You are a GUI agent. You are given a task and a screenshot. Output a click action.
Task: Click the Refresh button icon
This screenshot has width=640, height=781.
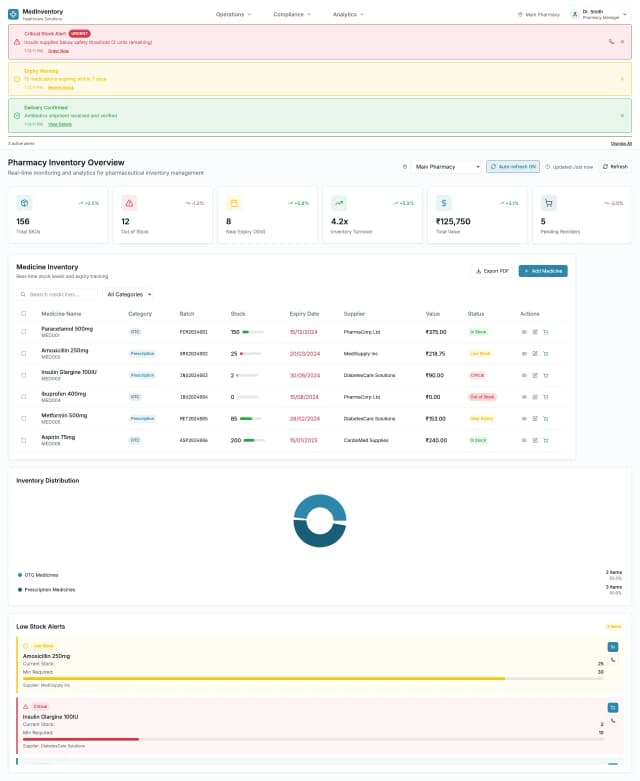(605, 166)
